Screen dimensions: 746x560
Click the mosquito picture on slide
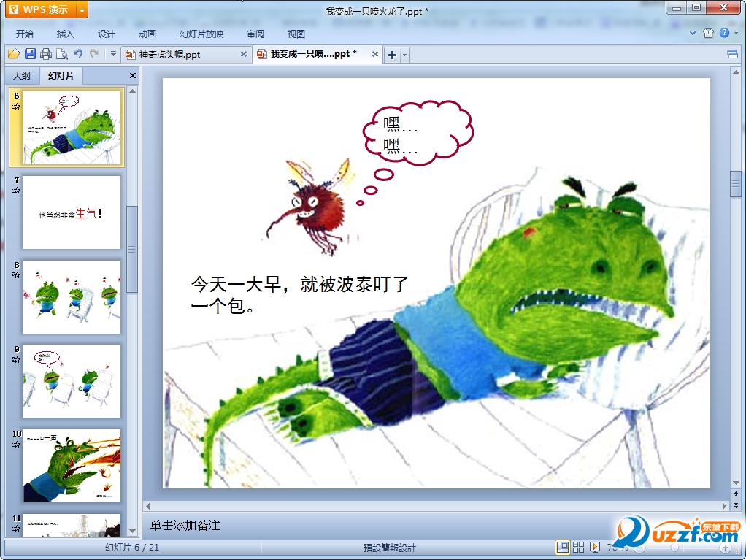pos(311,206)
